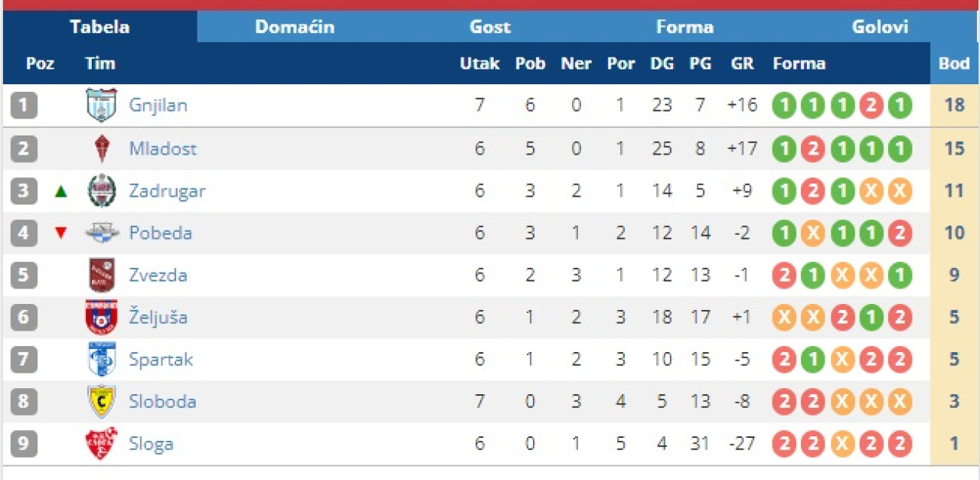This screenshot has width=980, height=480.
Task: Click the Sloboda yellow shield logo
Action: pyautogui.click(x=101, y=401)
